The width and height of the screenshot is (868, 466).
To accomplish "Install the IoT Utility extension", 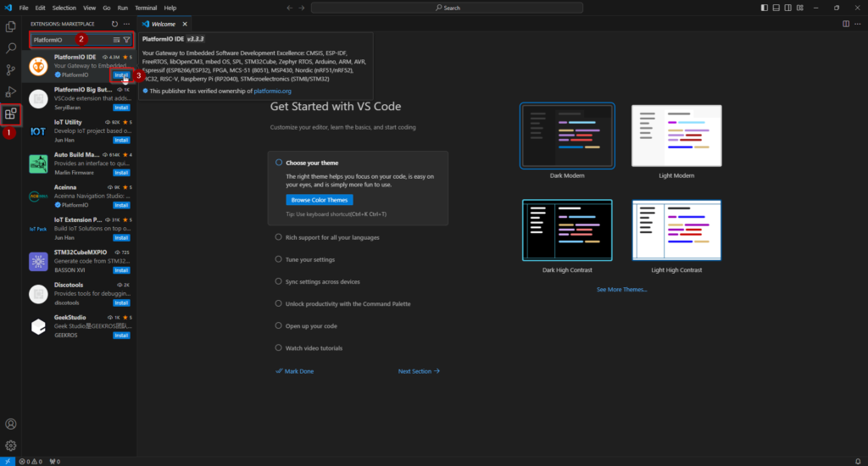I will pos(121,140).
